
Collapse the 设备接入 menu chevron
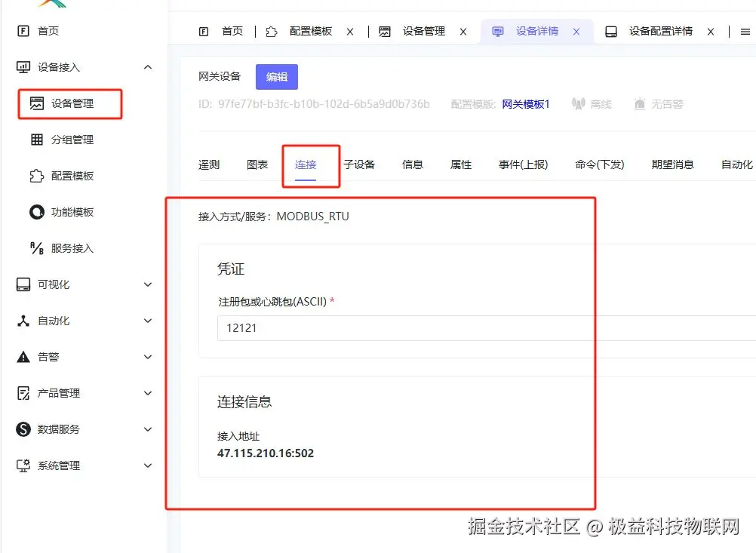pyautogui.click(x=148, y=67)
